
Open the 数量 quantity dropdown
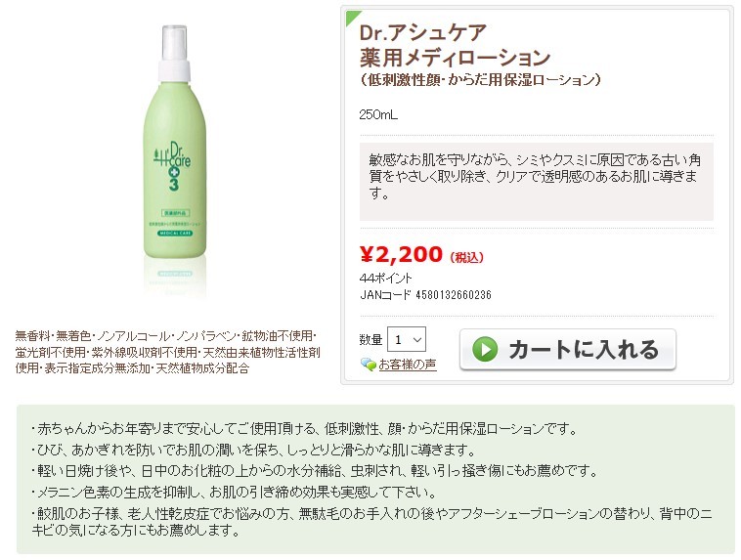pyautogui.click(x=407, y=339)
